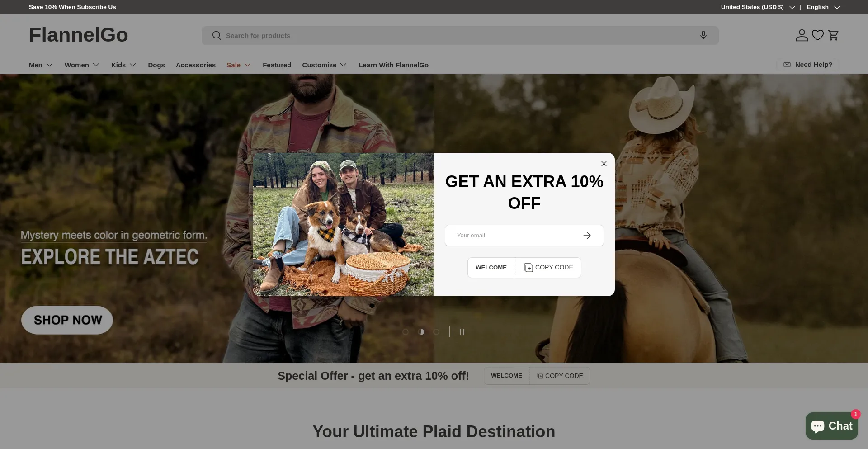Click COPY CODE in the popup
Screen dimensions: 868x449
point(548,268)
